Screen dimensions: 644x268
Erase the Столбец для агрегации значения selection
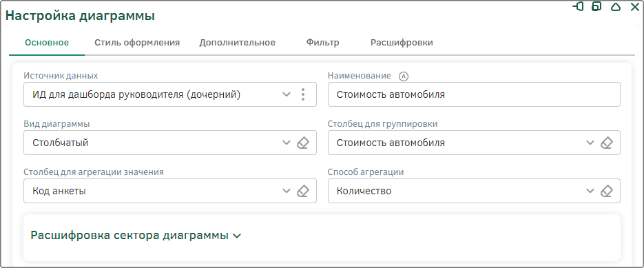pyautogui.click(x=302, y=191)
